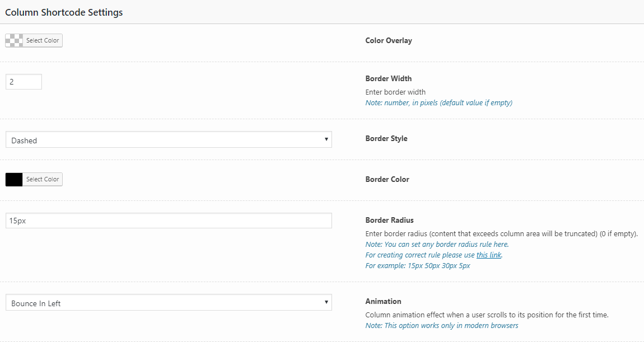The image size is (644, 342).
Task: Click the Animation label
Action: (x=383, y=301)
